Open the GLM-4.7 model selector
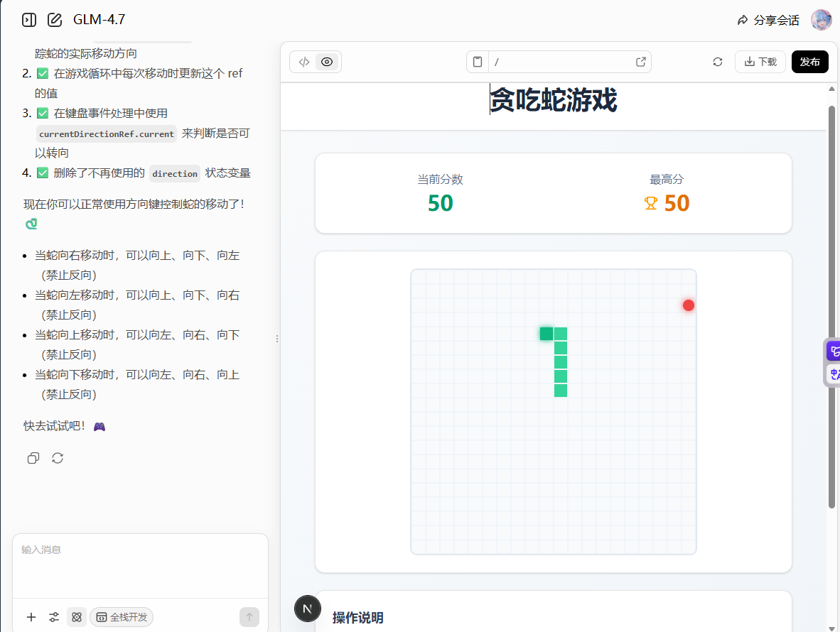This screenshot has height=632, width=840. (99, 20)
